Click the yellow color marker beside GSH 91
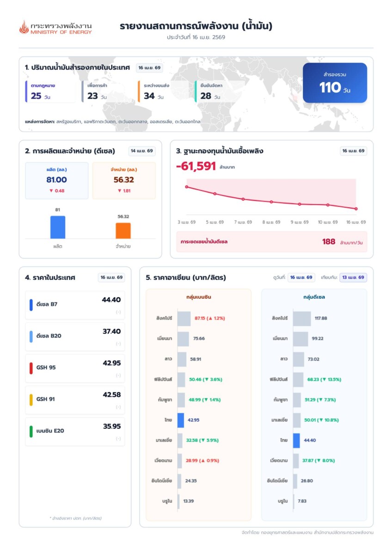The width and height of the screenshot is (392, 555). click(x=31, y=399)
